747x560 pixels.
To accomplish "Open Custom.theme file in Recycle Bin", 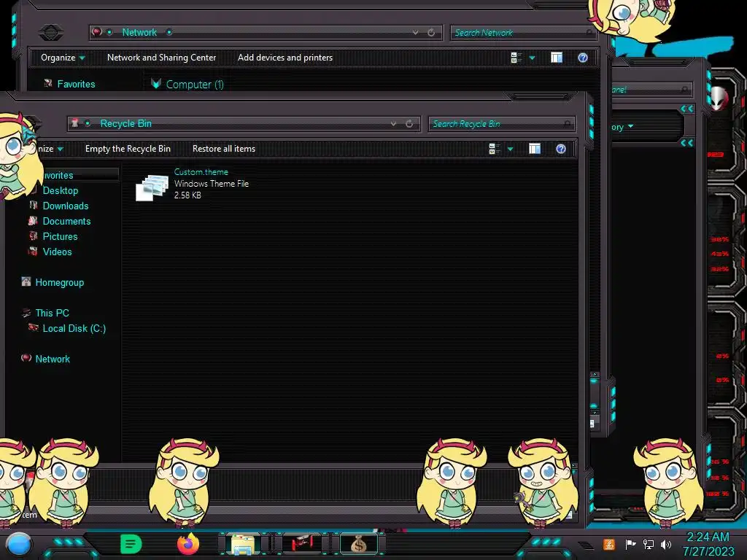I will [x=192, y=184].
